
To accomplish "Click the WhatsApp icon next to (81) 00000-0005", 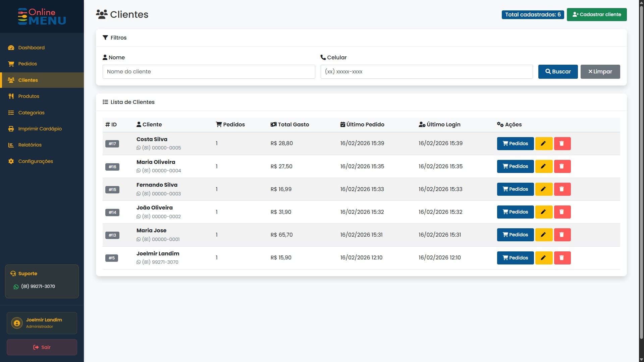I will tap(139, 147).
